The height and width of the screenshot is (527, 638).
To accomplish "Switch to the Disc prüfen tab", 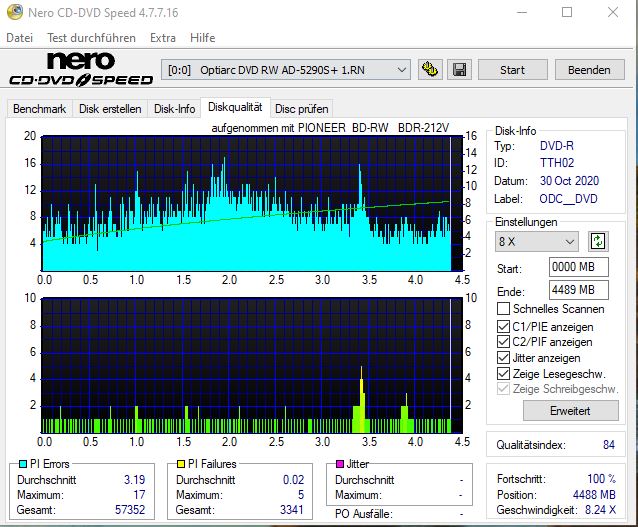I will click(x=300, y=109).
